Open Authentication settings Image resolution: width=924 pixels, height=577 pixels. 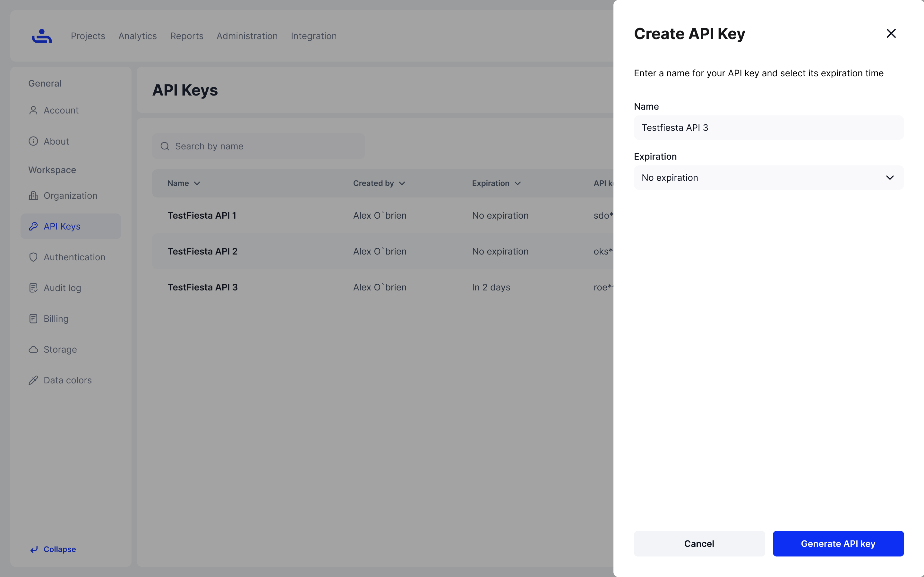click(x=74, y=257)
